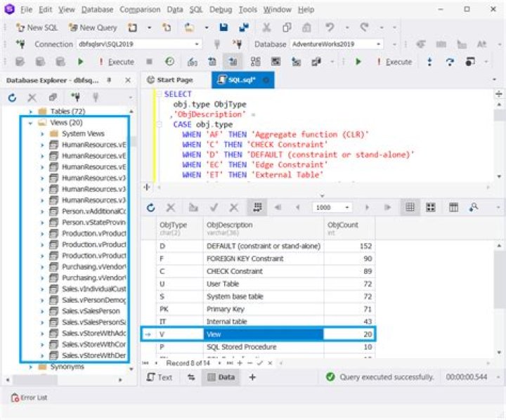Expand the System Views folder
Screen dimensions: 506x420
42,134
